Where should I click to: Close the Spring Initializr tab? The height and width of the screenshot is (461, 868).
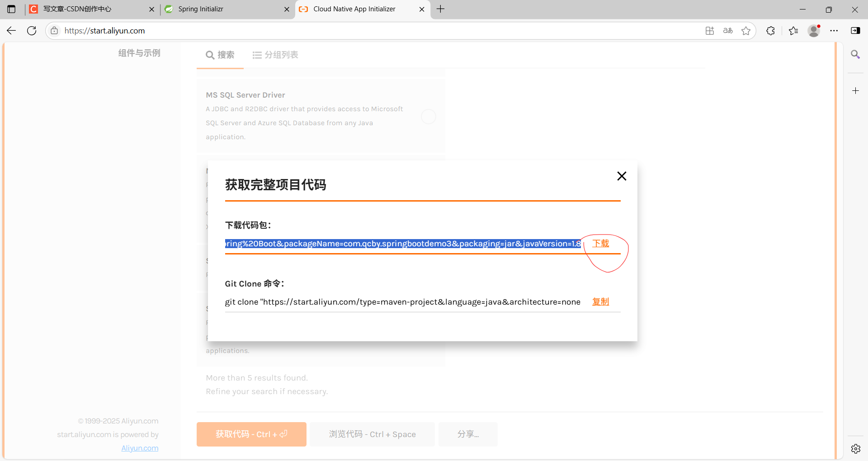click(x=287, y=9)
